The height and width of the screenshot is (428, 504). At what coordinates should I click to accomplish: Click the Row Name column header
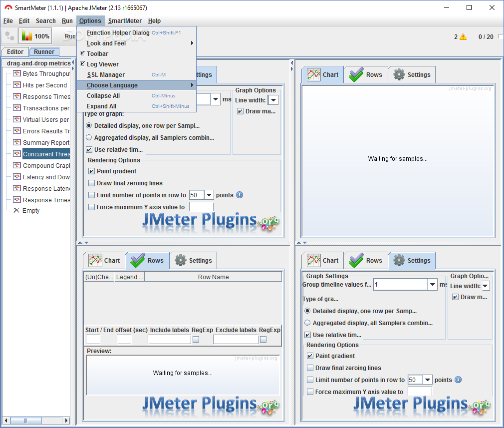pos(213,277)
